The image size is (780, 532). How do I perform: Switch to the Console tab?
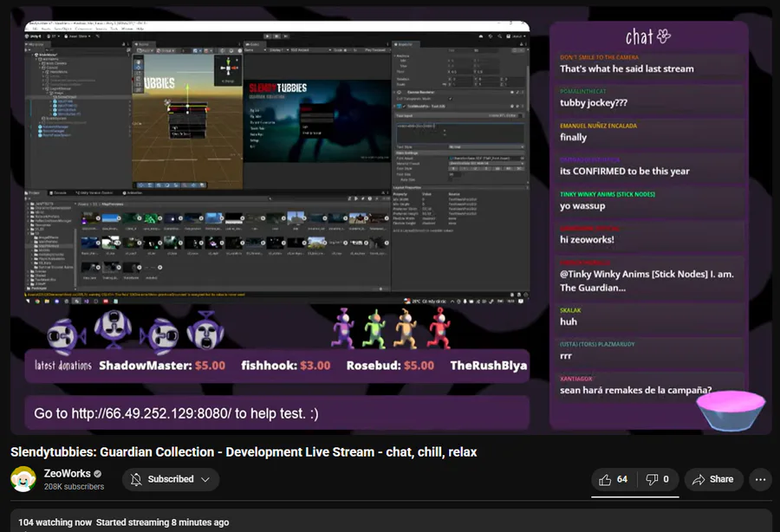[59, 193]
